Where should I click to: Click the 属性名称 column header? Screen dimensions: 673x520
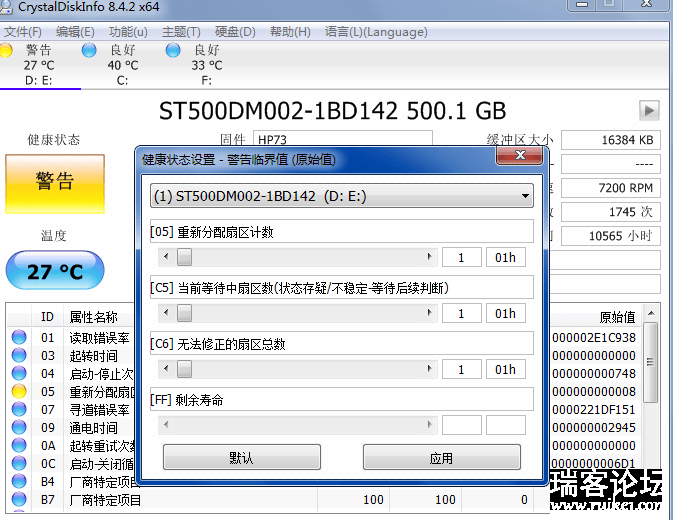pyautogui.click(x=94, y=317)
